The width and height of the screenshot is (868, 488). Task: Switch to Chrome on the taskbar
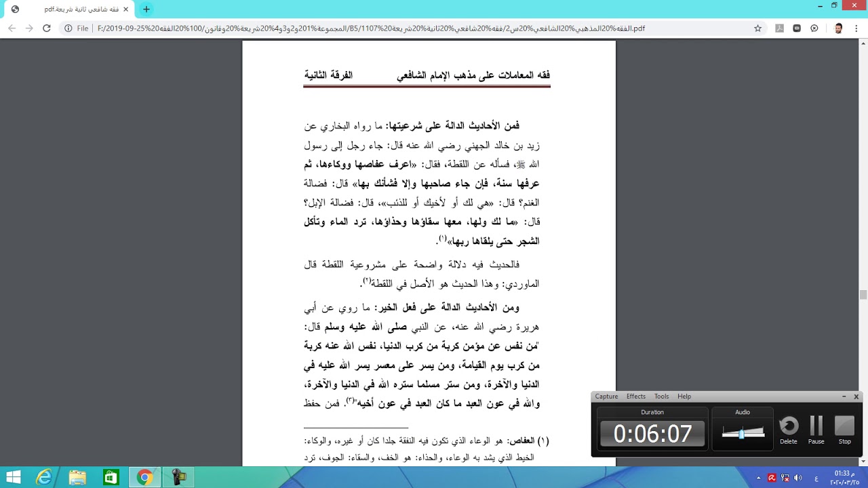(144, 477)
